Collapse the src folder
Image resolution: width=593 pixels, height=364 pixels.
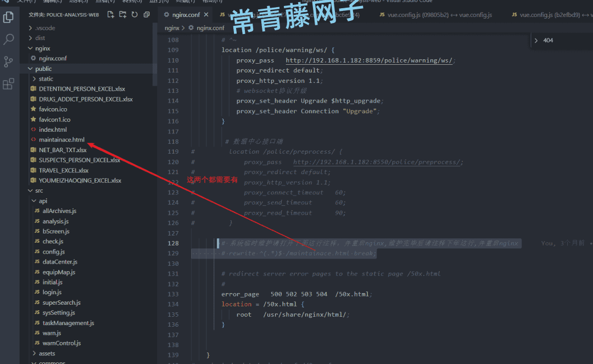point(30,191)
